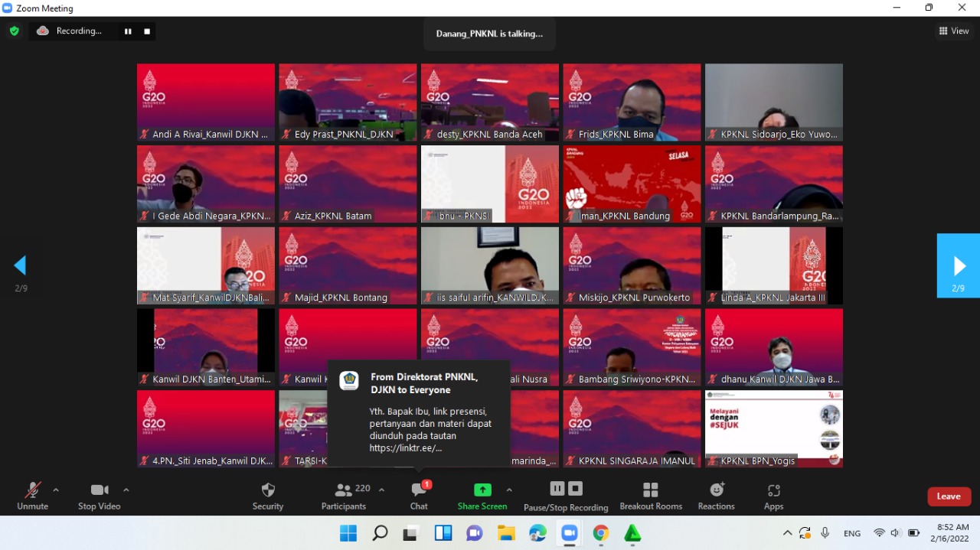Click the green encryption shield icon
This screenshot has height=550, width=980.
14,31
